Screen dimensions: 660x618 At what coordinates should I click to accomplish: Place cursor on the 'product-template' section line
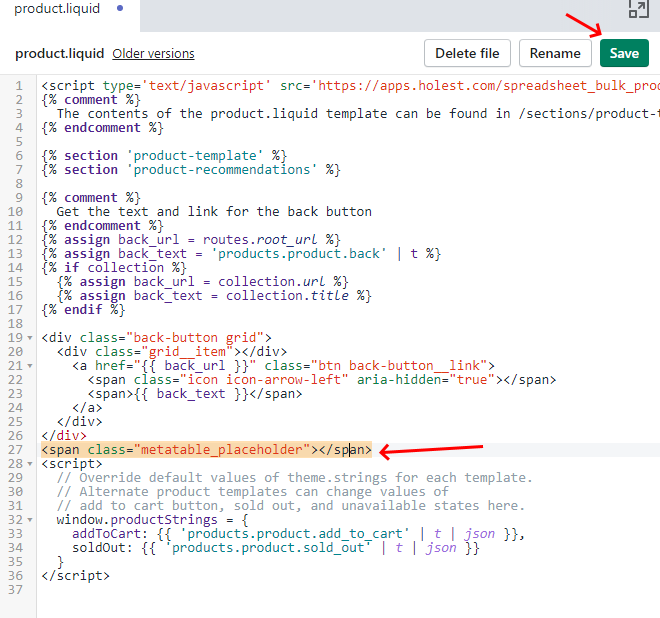coord(164,156)
